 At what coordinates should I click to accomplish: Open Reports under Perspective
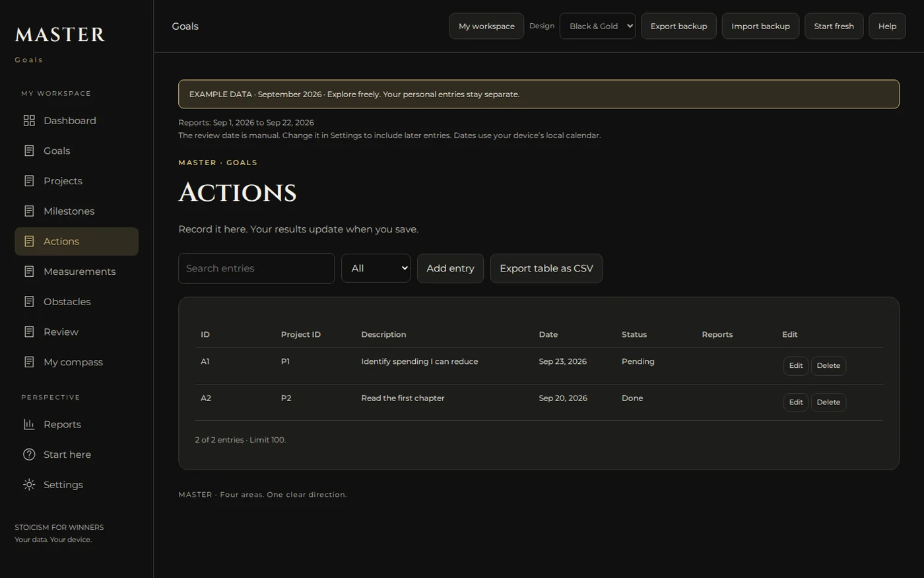tap(77, 424)
